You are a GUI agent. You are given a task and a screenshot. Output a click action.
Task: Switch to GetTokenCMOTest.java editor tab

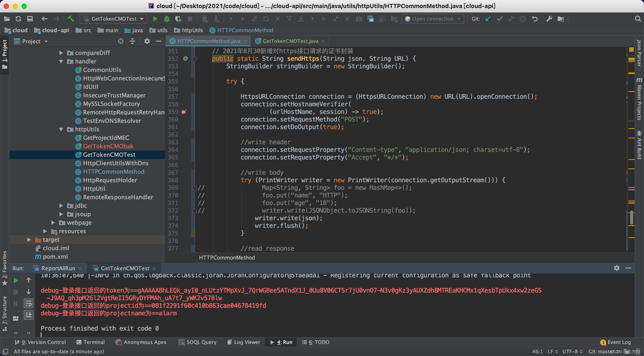click(290, 41)
